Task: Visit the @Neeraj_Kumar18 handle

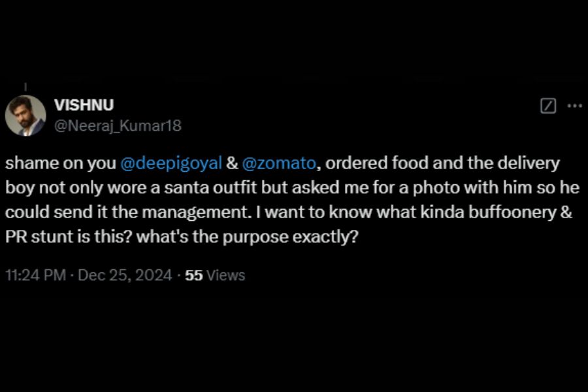Action: coord(118,125)
